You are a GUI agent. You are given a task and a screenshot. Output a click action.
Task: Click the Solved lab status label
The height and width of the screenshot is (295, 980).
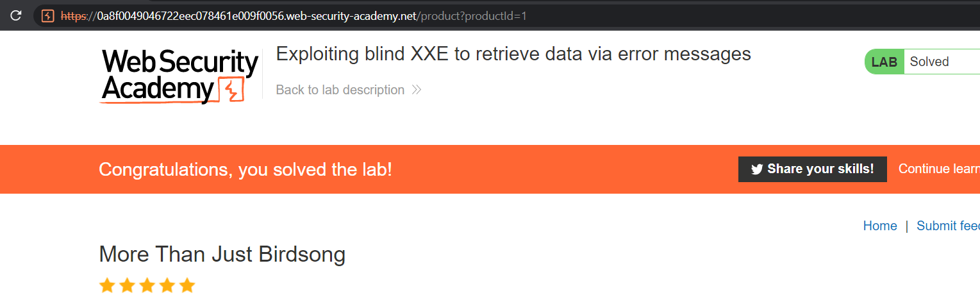[x=929, y=62]
